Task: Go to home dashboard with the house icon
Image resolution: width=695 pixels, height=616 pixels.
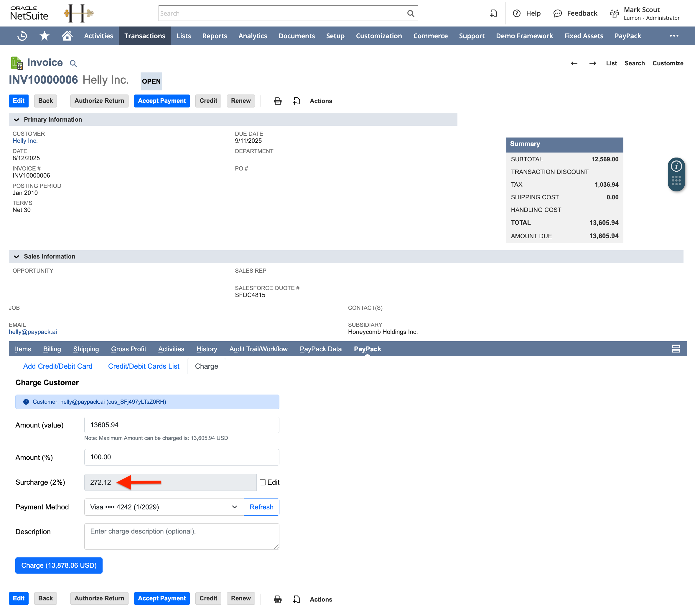Action: coord(67,36)
